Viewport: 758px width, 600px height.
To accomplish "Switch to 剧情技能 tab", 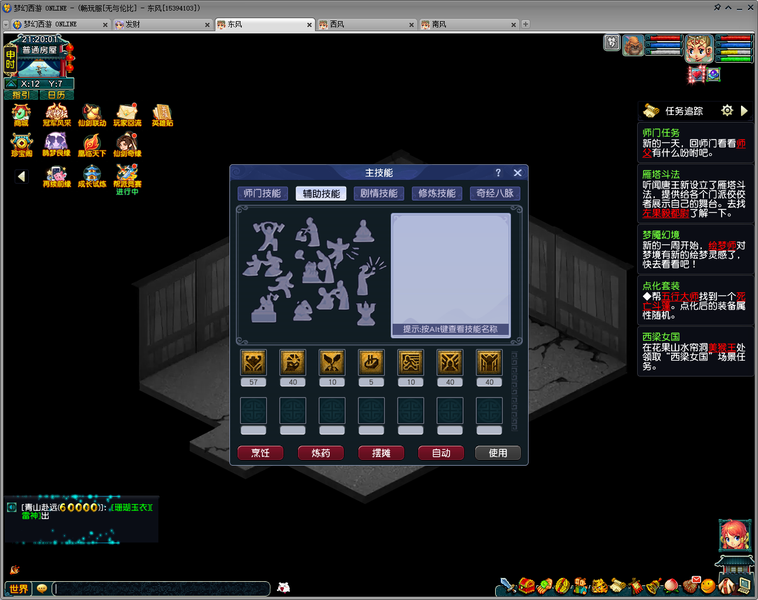I will point(379,193).
